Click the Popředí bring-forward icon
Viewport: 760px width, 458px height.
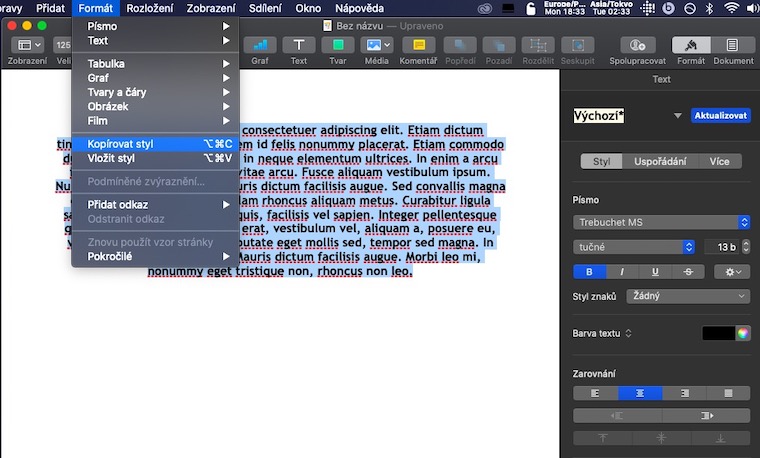click(460, 45)
